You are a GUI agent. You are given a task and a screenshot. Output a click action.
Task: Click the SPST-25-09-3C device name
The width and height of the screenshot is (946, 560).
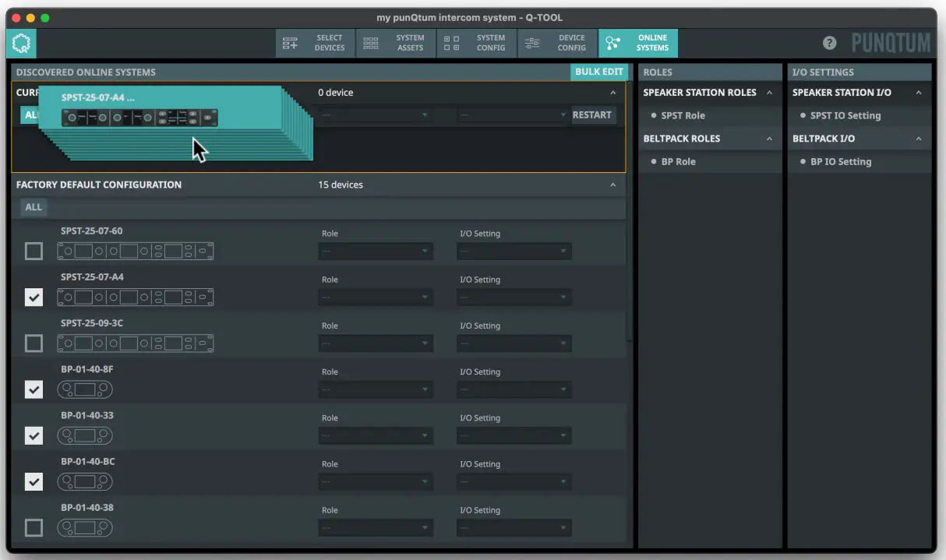point(92,323)
